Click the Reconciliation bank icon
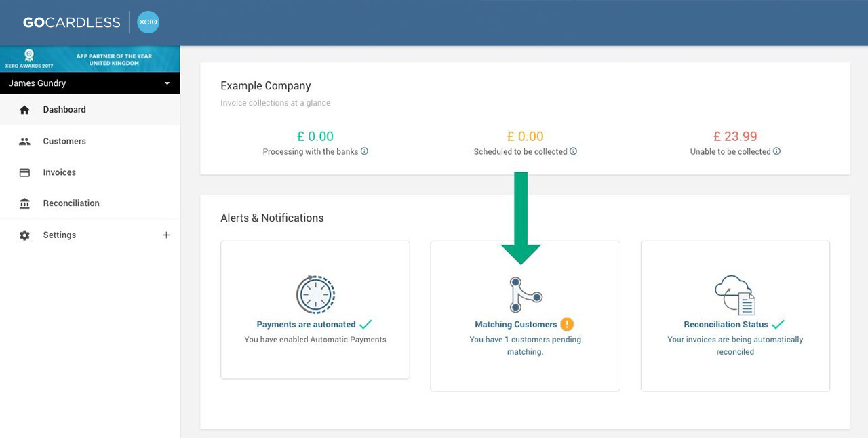This screenshot has width=868, height=438. [x=24, y=203]
